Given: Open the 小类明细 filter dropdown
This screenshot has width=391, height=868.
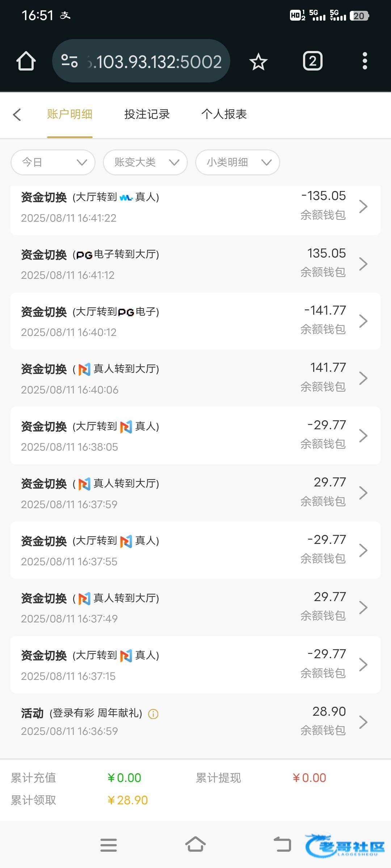Looking at the screenshot, I should [x=237, y=162].
